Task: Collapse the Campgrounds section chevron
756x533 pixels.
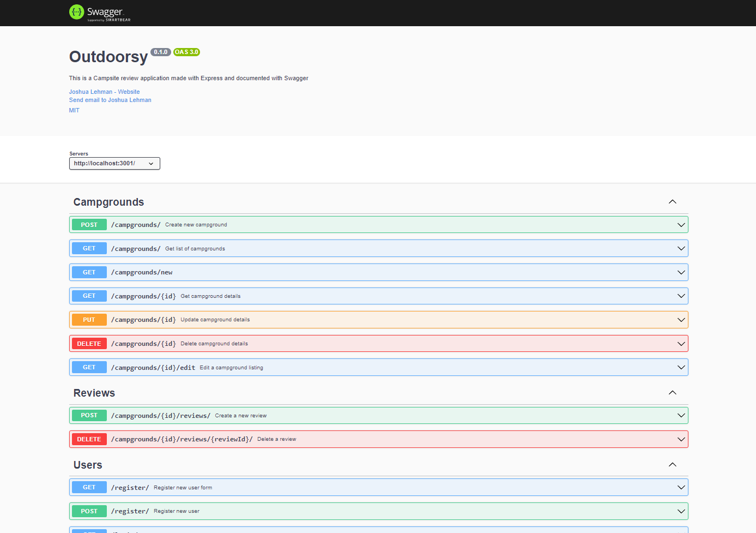Action: [x=673, y=202]
